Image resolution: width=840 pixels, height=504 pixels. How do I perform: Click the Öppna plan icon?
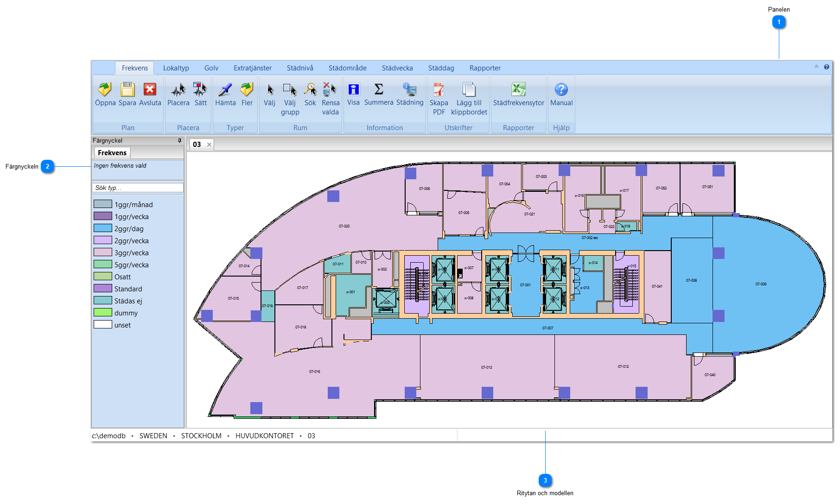(105, 90)
